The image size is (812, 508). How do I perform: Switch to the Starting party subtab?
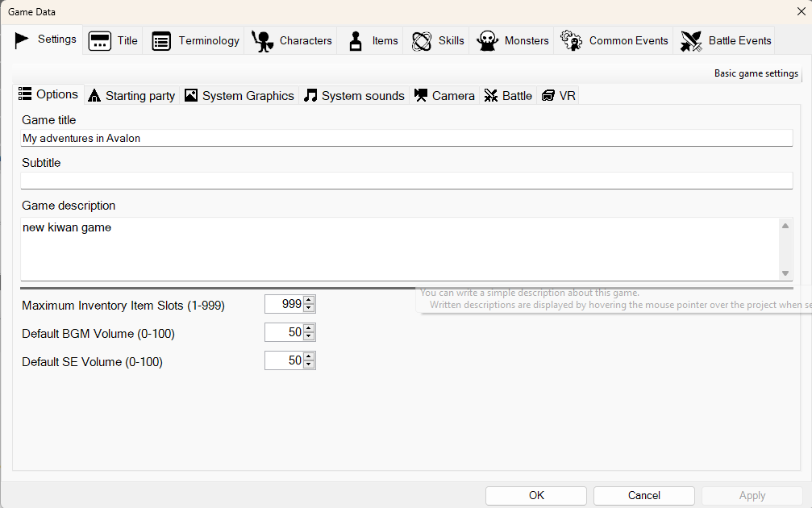pos(131,96)
